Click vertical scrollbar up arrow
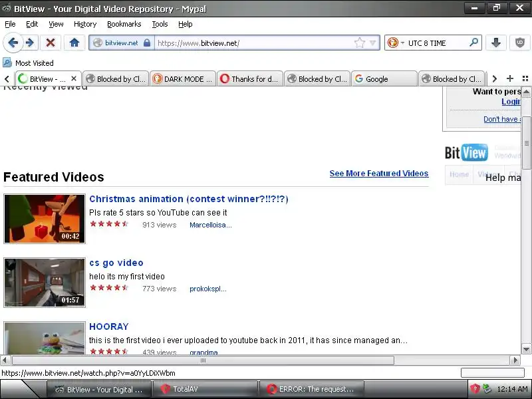The image size is (532, 399). click(526, 92)
